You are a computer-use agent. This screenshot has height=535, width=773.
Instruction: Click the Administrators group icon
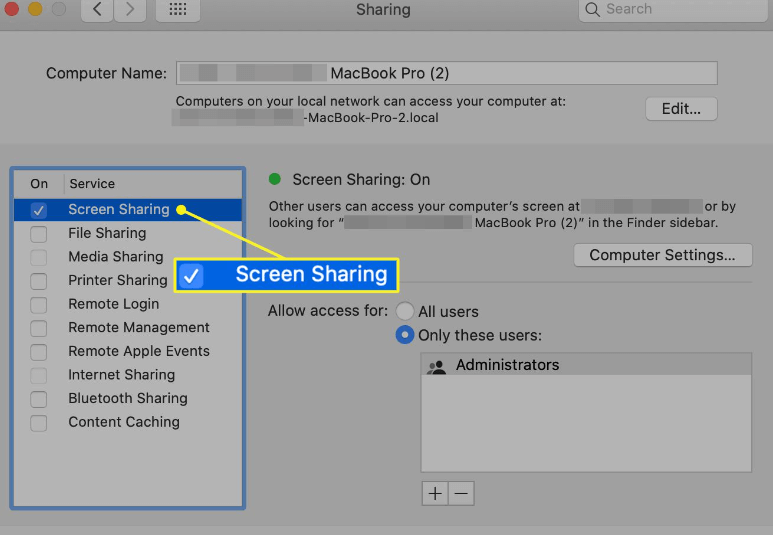coord(436,366)
